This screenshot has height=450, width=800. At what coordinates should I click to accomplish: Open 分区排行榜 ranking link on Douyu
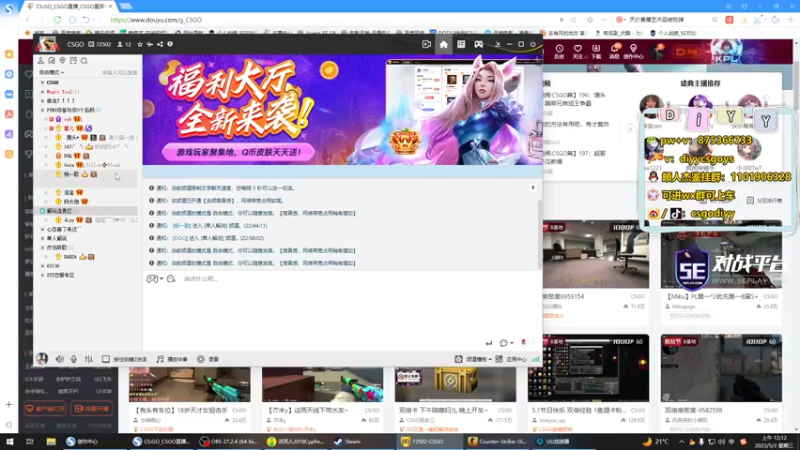(x=765, y=201)
